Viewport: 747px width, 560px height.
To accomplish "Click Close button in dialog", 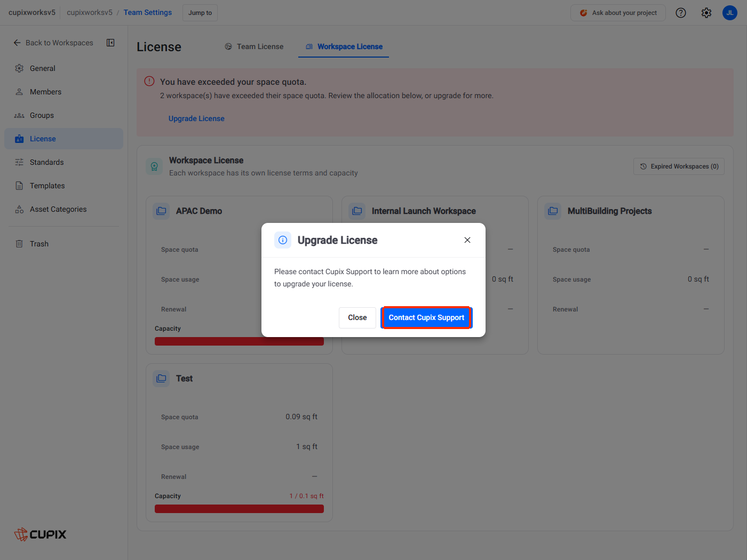I will (x=357, y=318).
